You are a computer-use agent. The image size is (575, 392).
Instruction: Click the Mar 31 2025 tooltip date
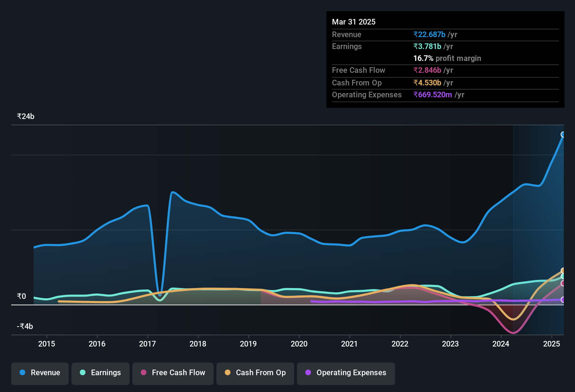(x=354, y=22)
